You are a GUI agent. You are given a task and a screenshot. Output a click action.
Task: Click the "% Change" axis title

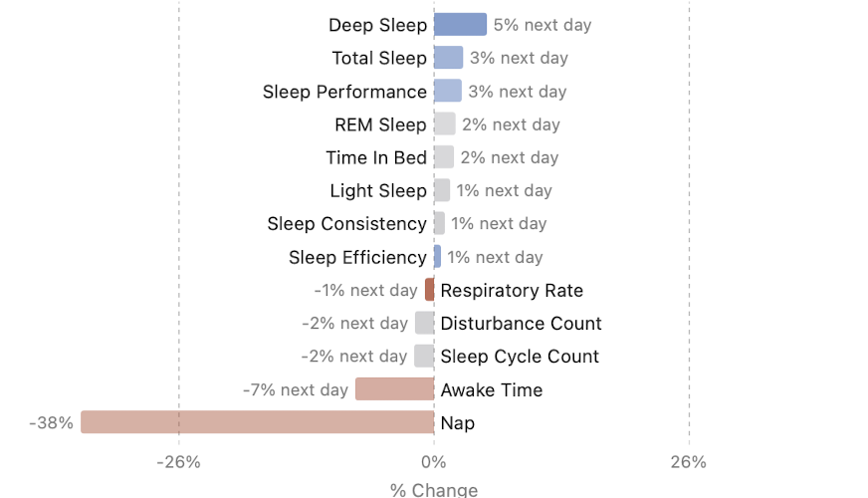434,489
